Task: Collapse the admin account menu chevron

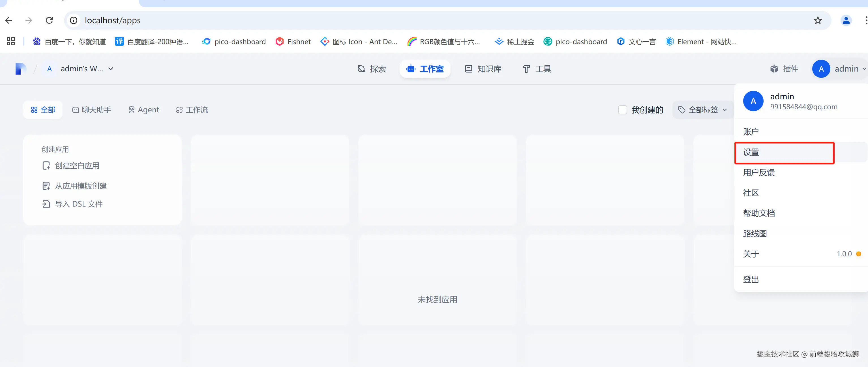Action: (864, 69)
